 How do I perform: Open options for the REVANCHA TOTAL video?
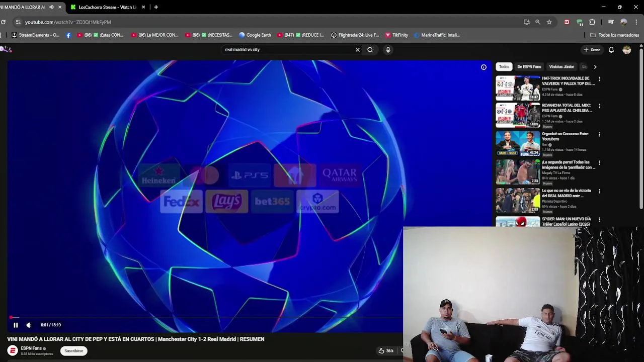pyautogui.click(x=599, y=106)
